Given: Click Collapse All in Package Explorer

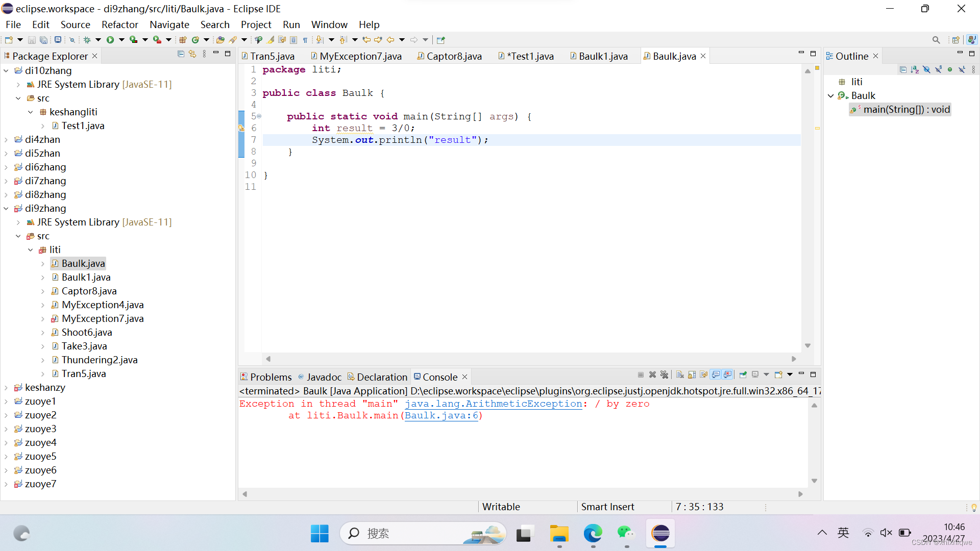Looking at the screenshot, I should 181,54.
